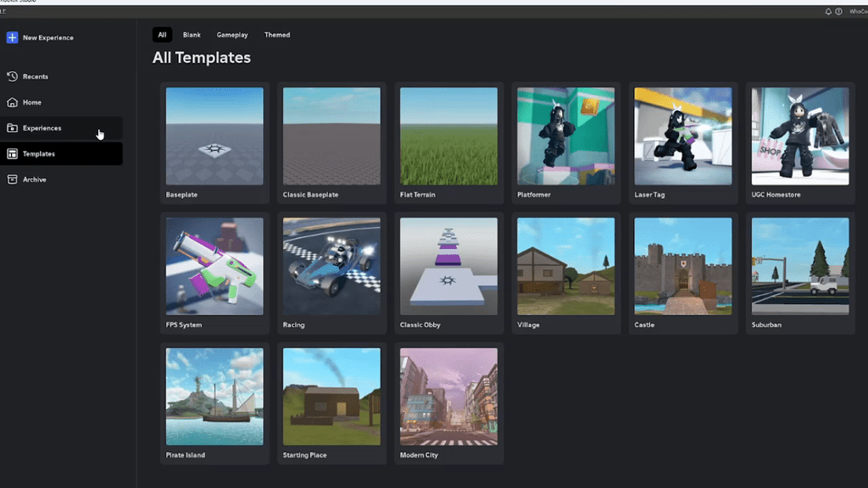Select the Blank filter tab
The height and width of the screenshot is (488, 868).
point(192,35)
